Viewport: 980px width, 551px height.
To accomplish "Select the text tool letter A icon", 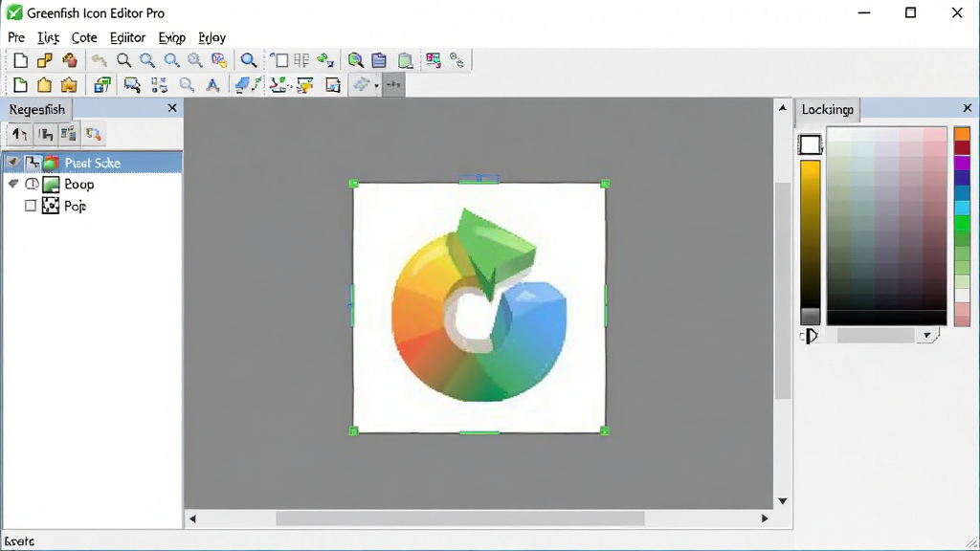I will (212, 84).
